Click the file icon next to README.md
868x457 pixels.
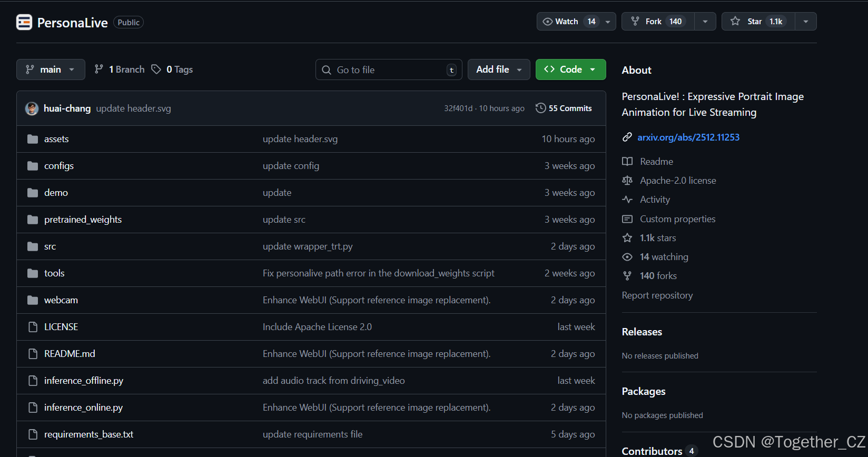[33, 354]
